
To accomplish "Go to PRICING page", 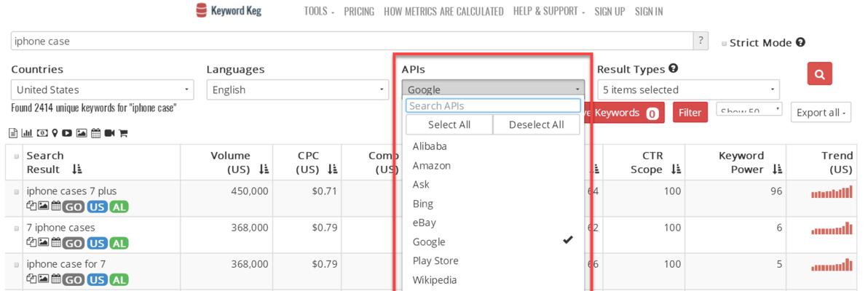I will point(359,12).
